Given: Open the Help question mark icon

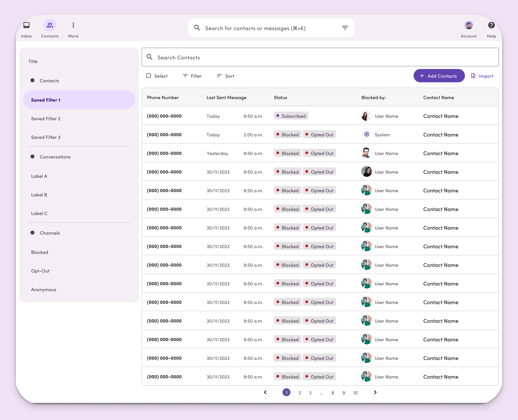Looking at the screenshot, I should click(x=491, y=25).
